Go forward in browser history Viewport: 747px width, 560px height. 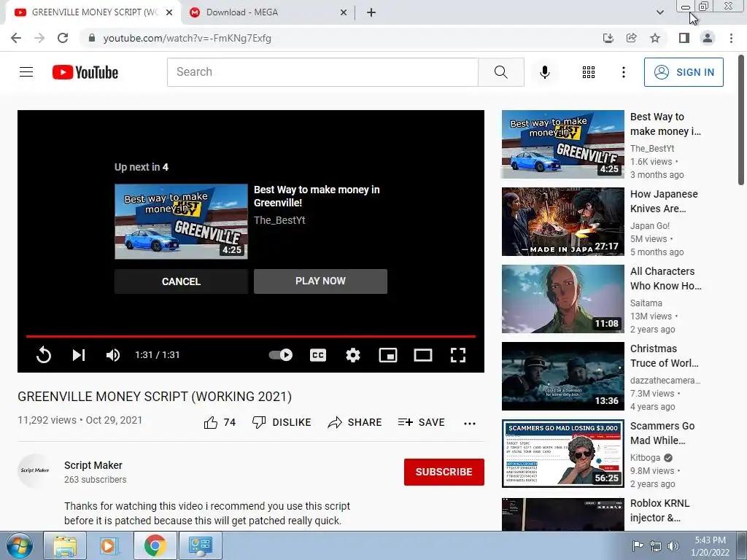(x=39, y=38)
